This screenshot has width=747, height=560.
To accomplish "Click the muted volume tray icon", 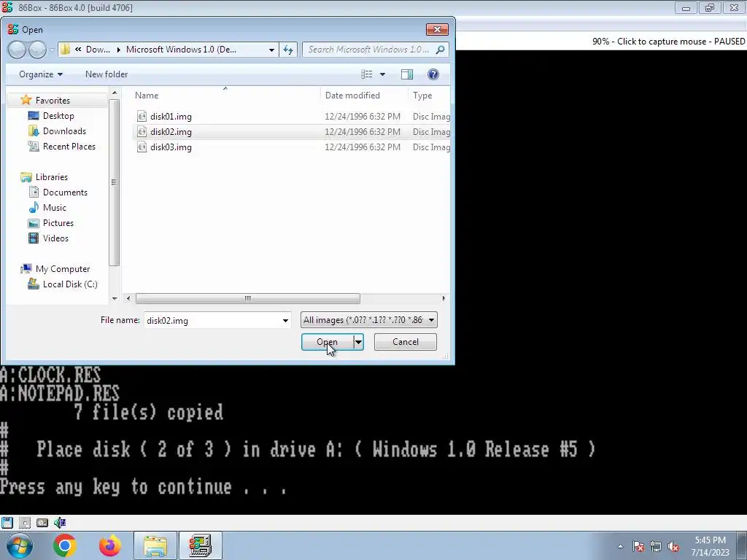I will tap(673, 547).
